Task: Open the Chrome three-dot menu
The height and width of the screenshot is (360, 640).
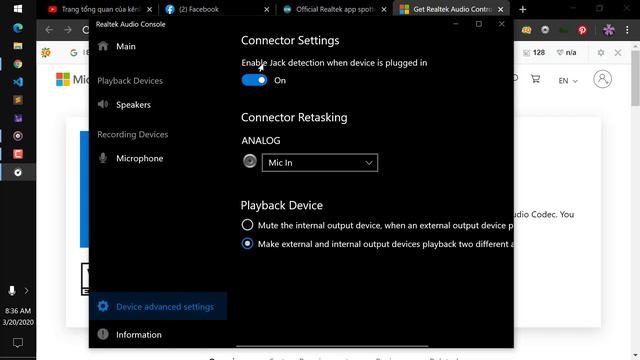Action: pos(627,30)
